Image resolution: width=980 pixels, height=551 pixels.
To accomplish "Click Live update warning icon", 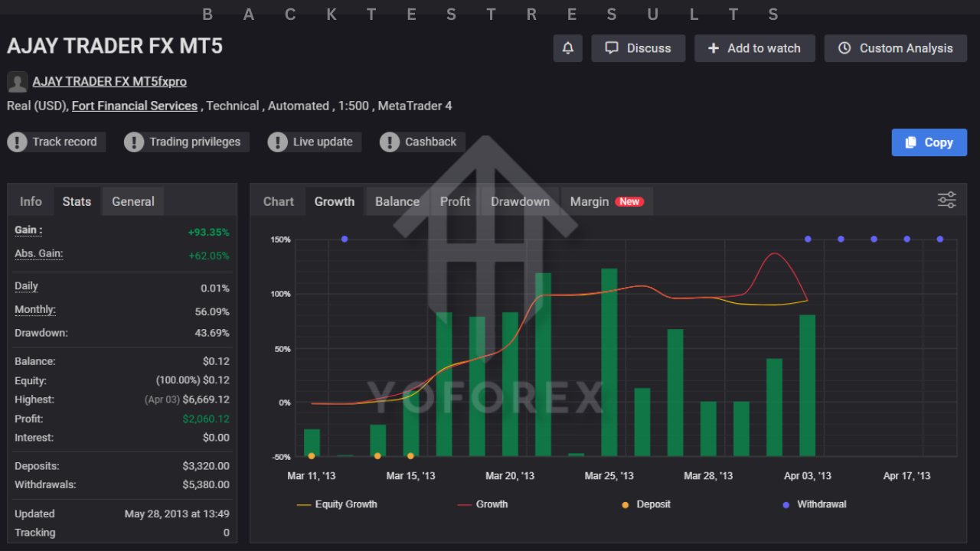I will [278, 142].
